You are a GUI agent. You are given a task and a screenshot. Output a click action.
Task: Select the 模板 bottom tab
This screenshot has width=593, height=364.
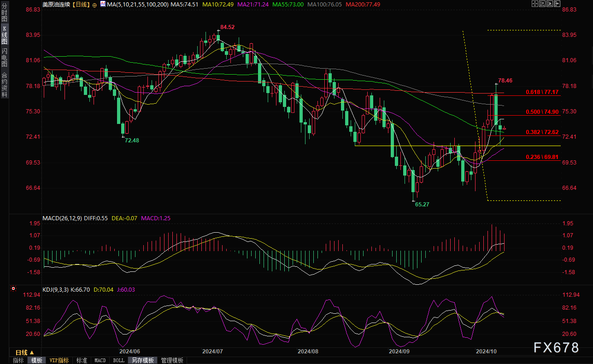(36, 360)
